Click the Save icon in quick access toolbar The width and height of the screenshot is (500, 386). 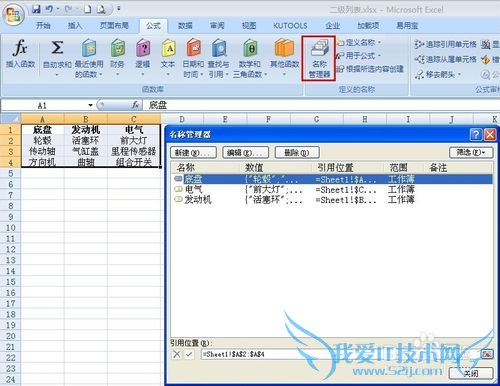(36, 9)
